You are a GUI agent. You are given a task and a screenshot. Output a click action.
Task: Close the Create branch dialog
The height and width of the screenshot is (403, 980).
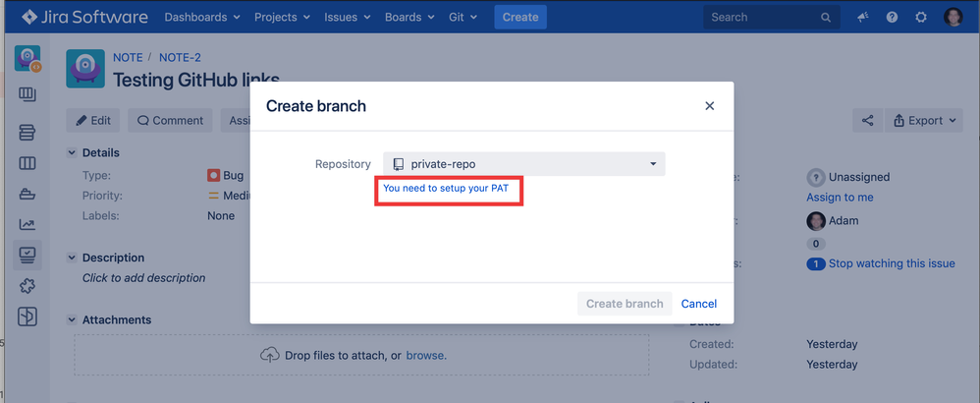tap(709, 106)
